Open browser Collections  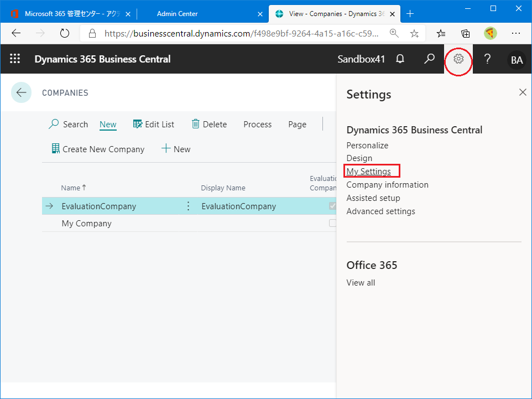tap(466, 33)
